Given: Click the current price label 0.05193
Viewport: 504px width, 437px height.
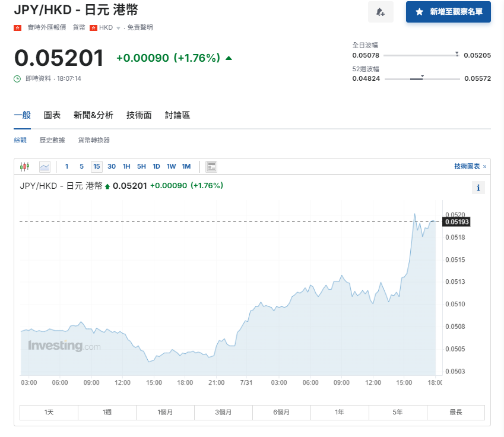Looking at the screenshot, I should (457, 221).
